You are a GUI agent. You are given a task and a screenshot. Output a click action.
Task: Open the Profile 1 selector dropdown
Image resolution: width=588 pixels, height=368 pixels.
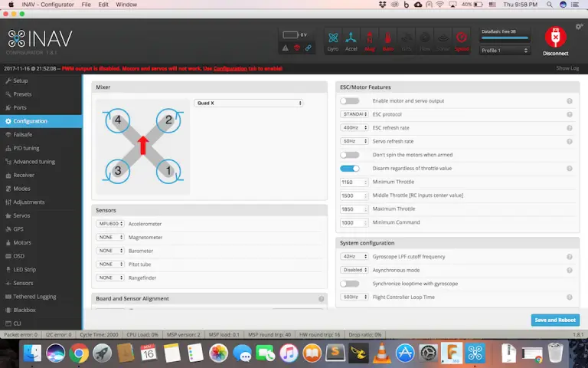505,51
